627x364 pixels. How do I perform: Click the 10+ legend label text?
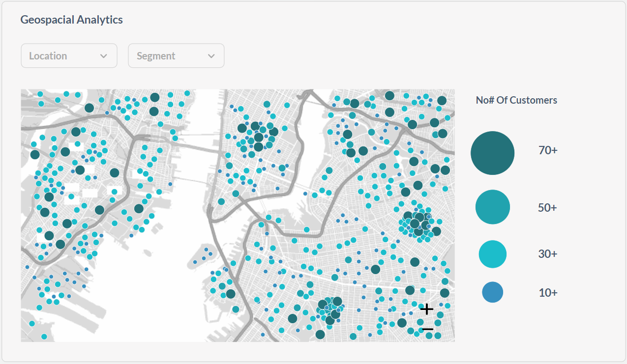click(x=548, y=292)
